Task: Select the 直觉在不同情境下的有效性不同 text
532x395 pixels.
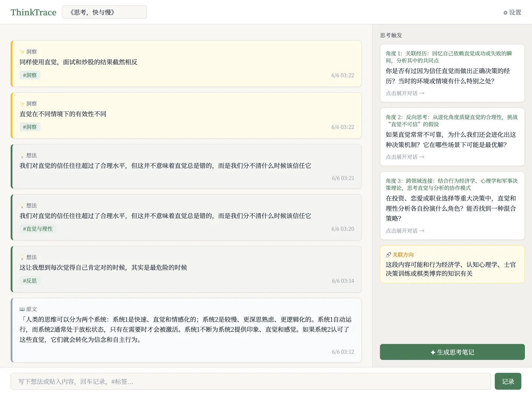Action: [x=63, y=114]
